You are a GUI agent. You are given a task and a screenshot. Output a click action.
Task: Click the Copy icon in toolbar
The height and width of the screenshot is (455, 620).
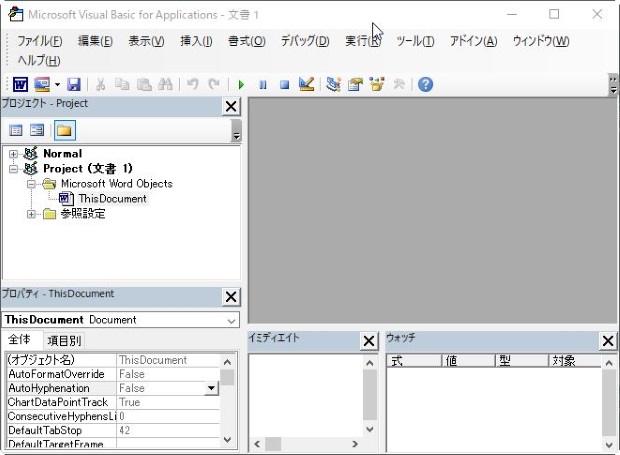[x=122, y=84]
